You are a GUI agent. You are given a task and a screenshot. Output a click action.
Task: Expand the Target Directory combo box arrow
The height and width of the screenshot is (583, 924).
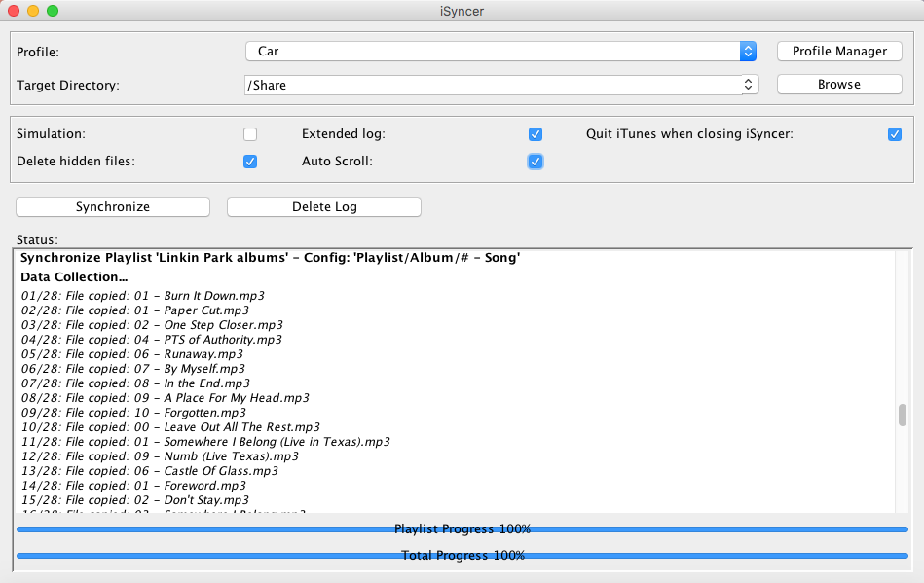coord(749,85)
